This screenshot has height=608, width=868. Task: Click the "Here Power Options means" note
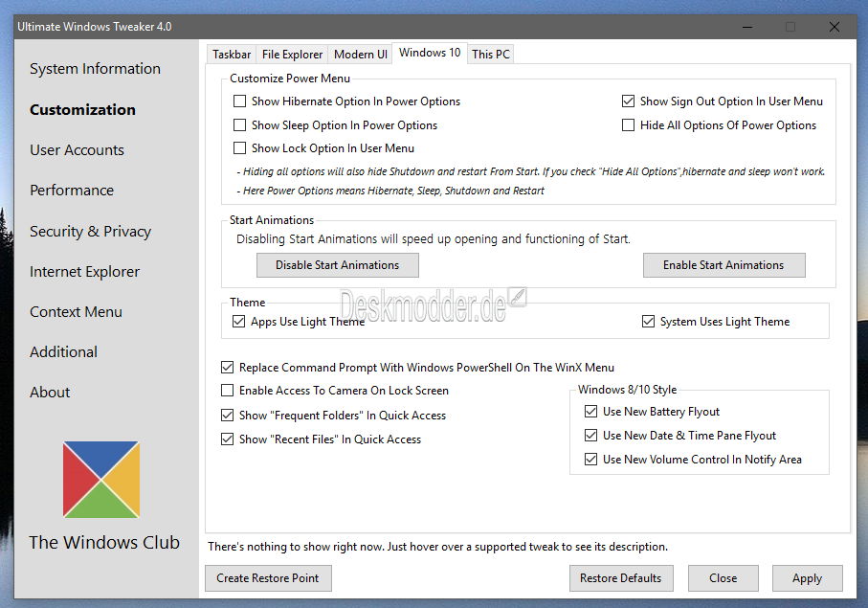tap(390, 191)
